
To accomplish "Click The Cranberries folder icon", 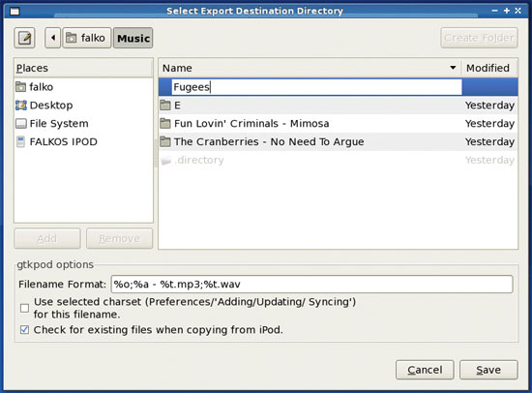I will tap(165, 141).
